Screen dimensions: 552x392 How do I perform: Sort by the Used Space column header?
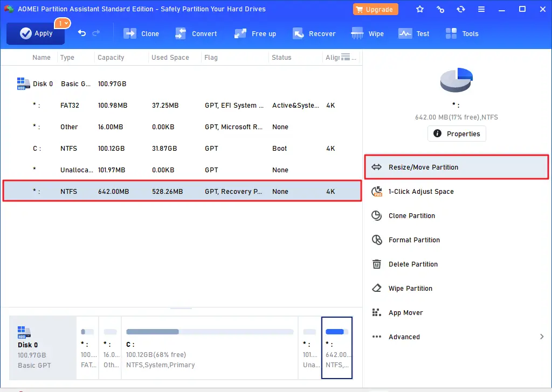(x=170, y=57)
